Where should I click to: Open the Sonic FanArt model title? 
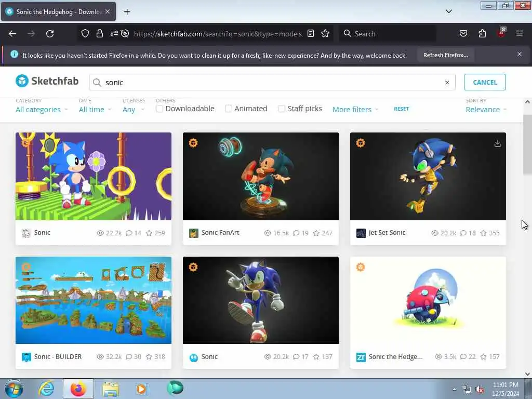point(220,233)
